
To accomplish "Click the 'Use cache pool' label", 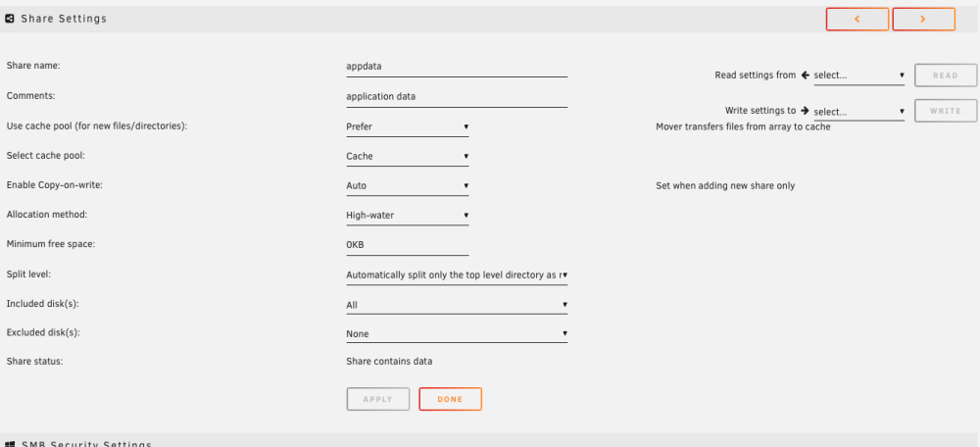I will [x=97, y=126].
